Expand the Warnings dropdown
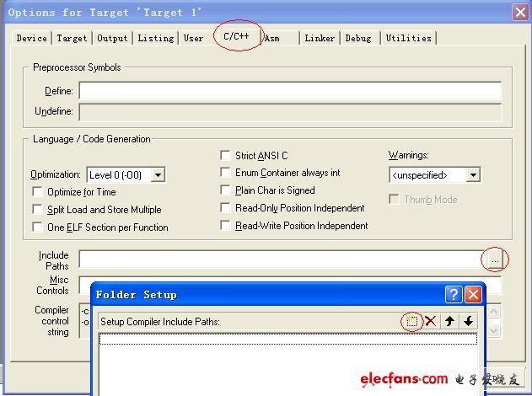 click(473, 175)
